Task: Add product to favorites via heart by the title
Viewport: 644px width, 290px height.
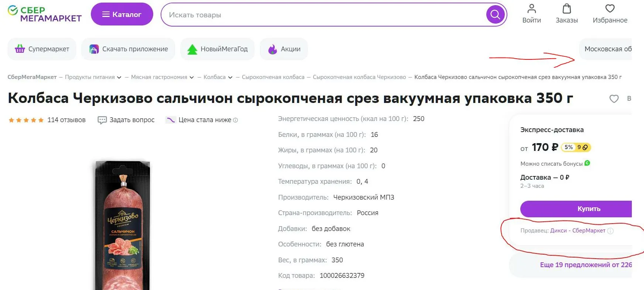Action: 614,99
